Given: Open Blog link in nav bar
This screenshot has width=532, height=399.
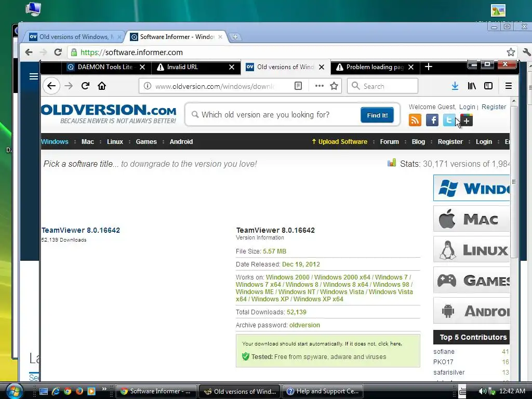Looking at the screenshot, I should coord(418,141).
